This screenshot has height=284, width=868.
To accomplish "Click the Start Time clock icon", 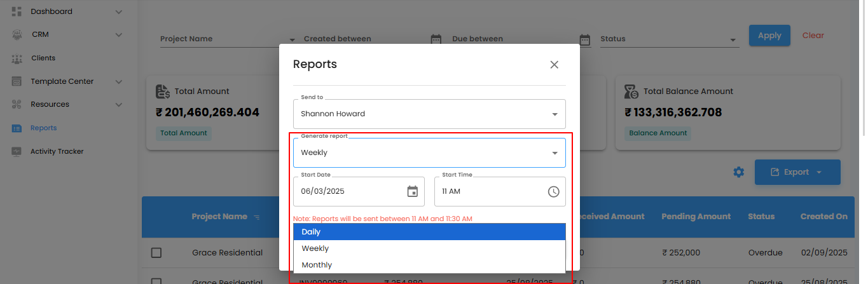I will [553, 191].
